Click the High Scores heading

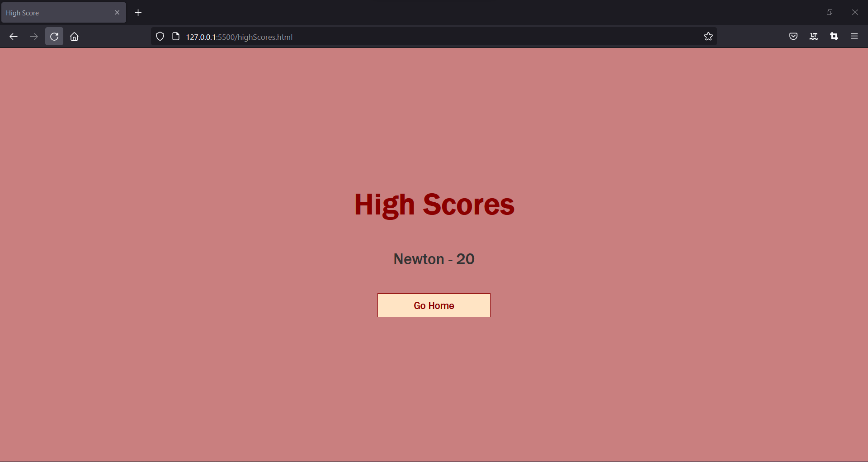tap(434, 205)
